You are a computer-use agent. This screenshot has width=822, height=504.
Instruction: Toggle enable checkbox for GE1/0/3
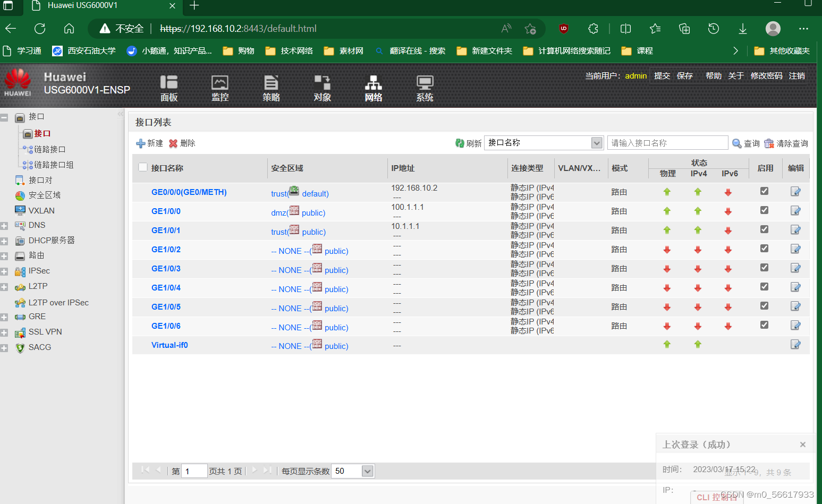pos(764,267)
